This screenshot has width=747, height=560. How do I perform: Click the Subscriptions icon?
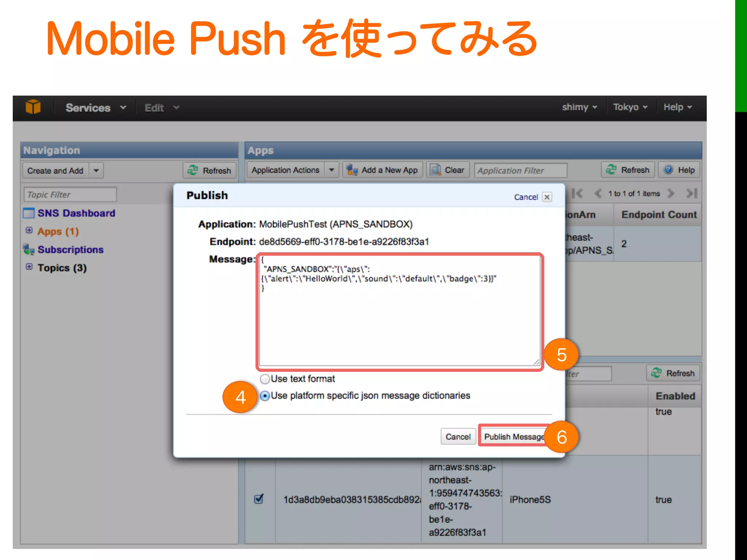point(28,249)
